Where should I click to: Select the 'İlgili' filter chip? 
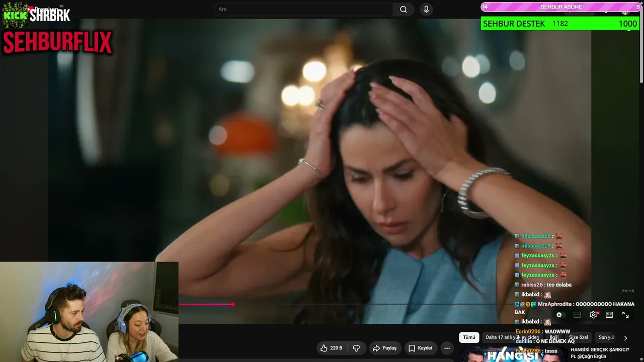554,337
